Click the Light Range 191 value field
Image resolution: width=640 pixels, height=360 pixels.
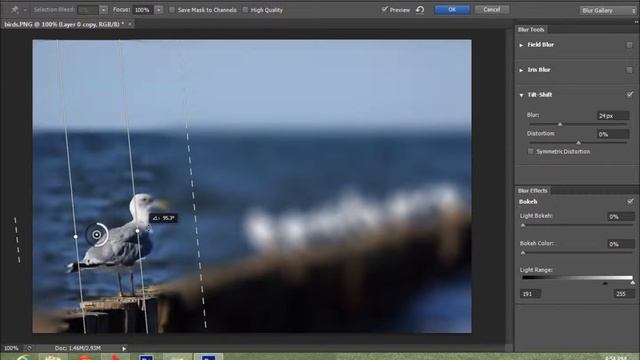tap(530, 294)
